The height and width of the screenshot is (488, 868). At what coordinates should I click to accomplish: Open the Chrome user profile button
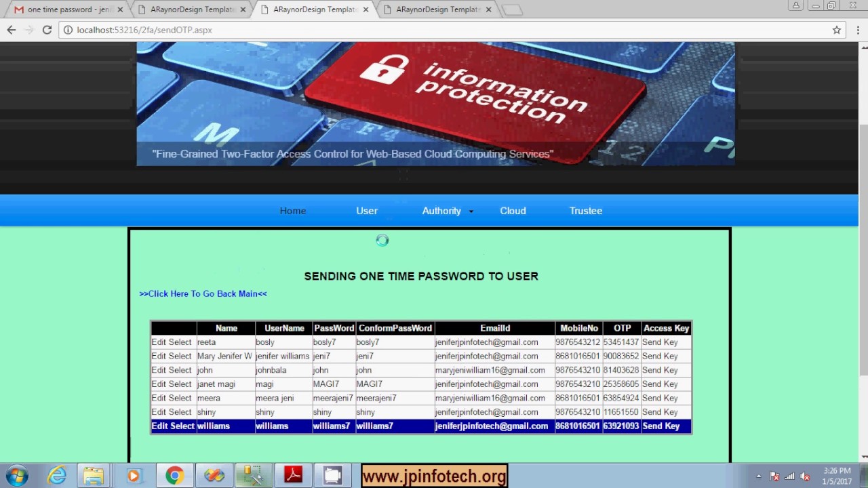coord(796,5)
